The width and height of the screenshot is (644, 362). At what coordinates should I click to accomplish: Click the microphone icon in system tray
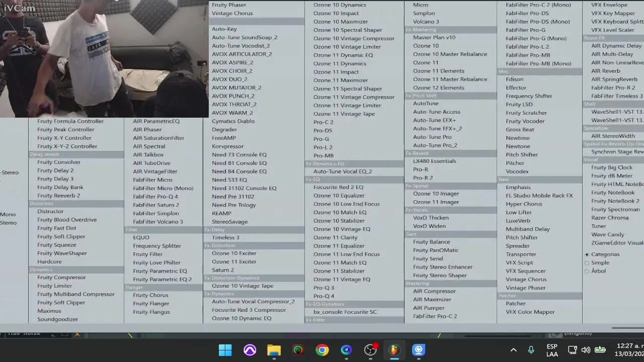click(531, 350)
